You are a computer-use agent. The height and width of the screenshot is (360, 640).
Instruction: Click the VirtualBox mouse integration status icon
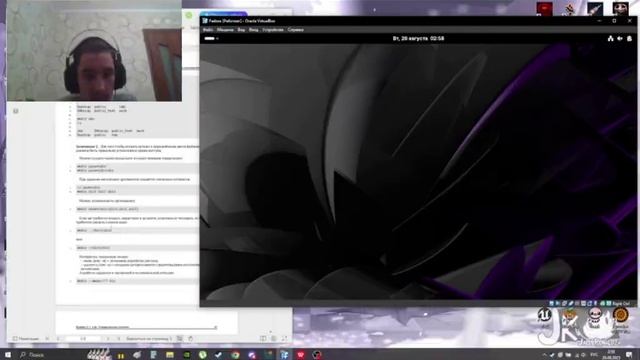602,303
